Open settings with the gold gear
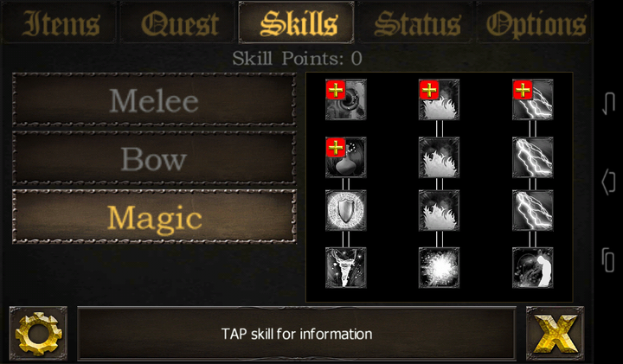 point(38,334)
